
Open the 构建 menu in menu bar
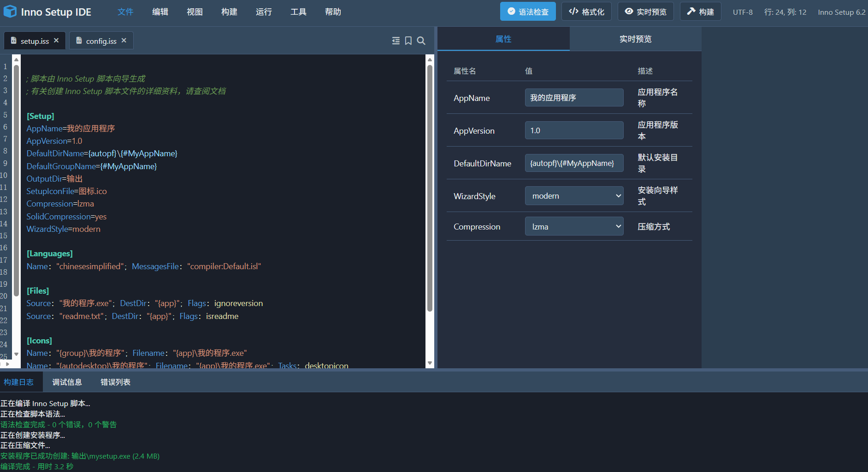click(229, 12)
